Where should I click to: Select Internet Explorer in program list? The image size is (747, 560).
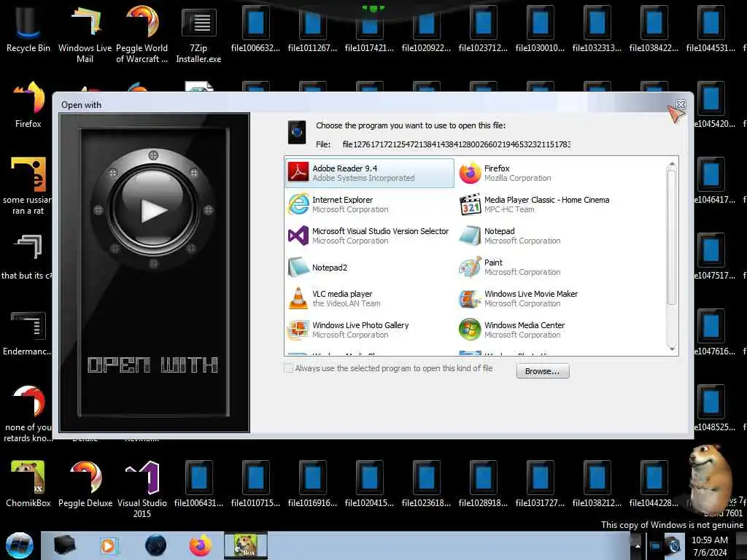(370, 204)
